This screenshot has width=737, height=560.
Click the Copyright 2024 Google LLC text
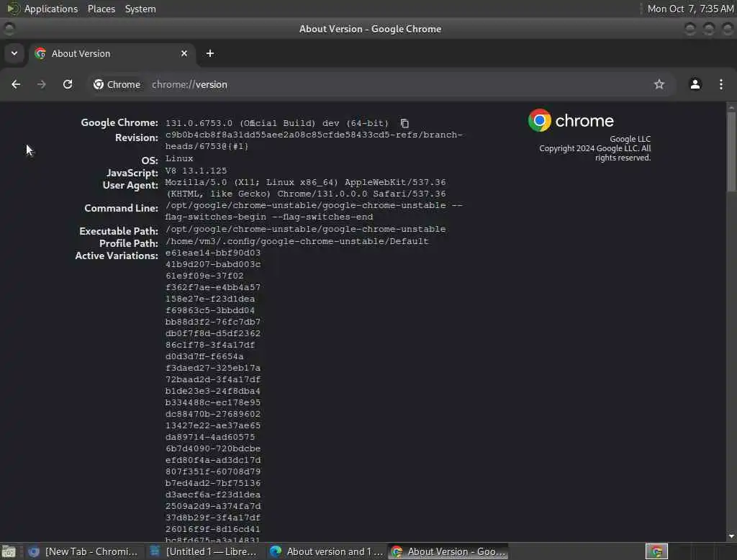tap(595, 153)
